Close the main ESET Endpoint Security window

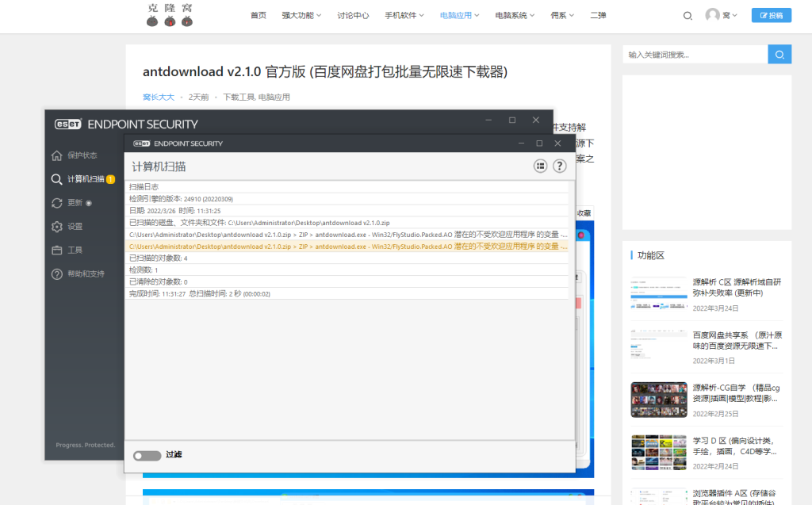[x=536, y=121]
